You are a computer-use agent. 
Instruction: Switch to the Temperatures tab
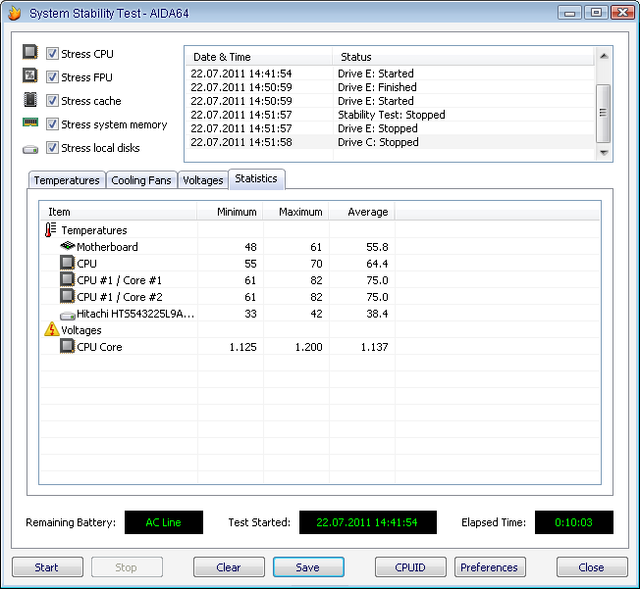(x=66, y=180)
